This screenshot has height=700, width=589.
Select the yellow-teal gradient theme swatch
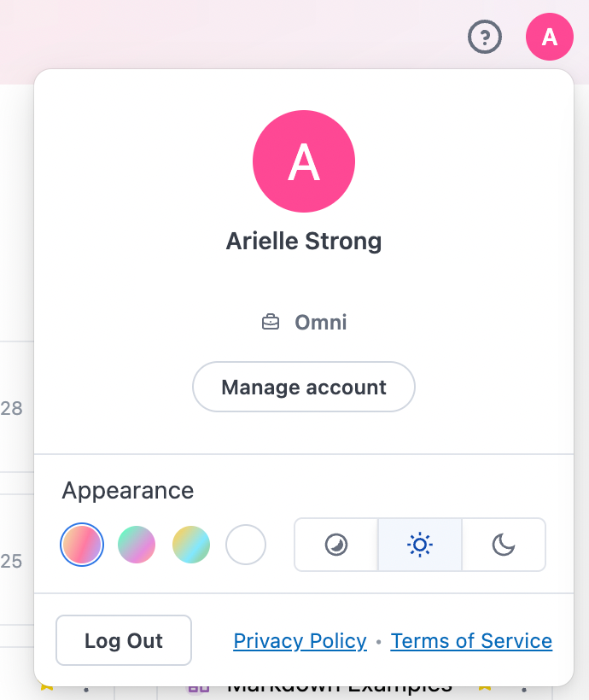pos(191,545)
